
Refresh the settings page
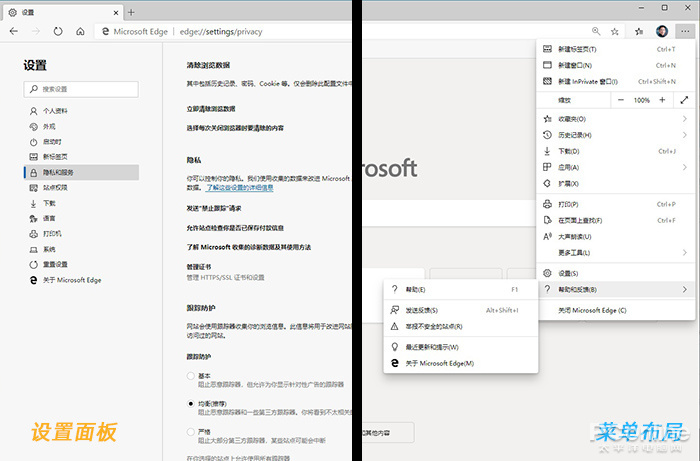coord(58,31)
